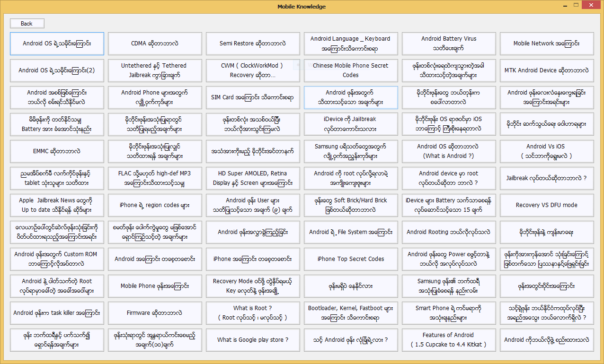
Task: Open the Android Vs iOS topic
Action: coord(547,151)
